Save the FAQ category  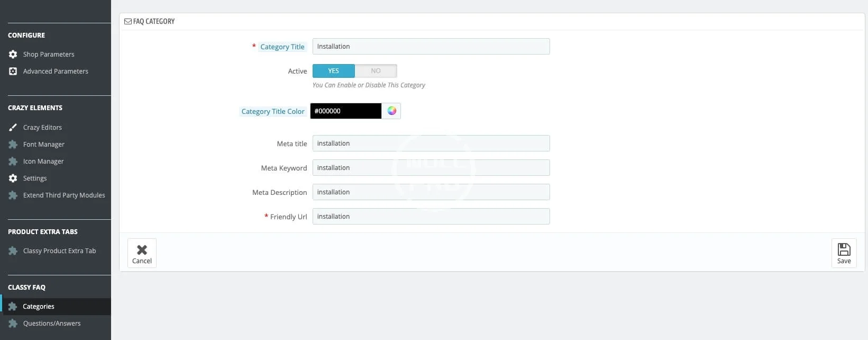click(x=844, y=253)
